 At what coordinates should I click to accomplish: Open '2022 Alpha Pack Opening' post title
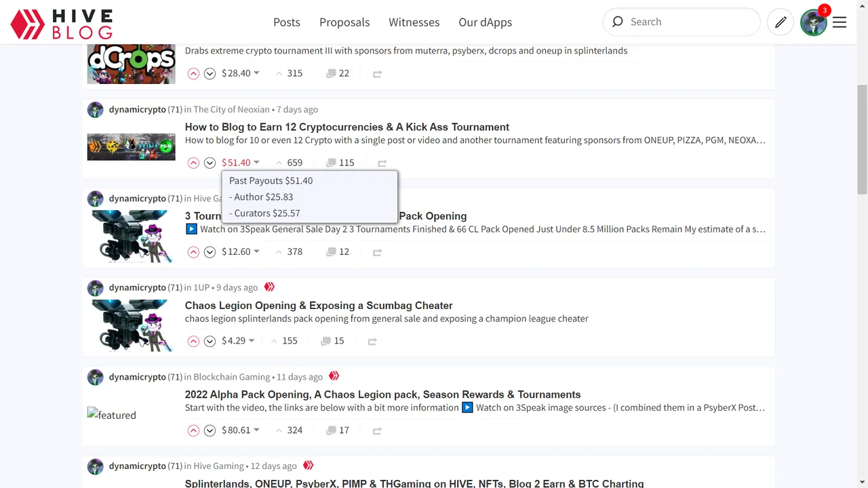coord(383,394)
